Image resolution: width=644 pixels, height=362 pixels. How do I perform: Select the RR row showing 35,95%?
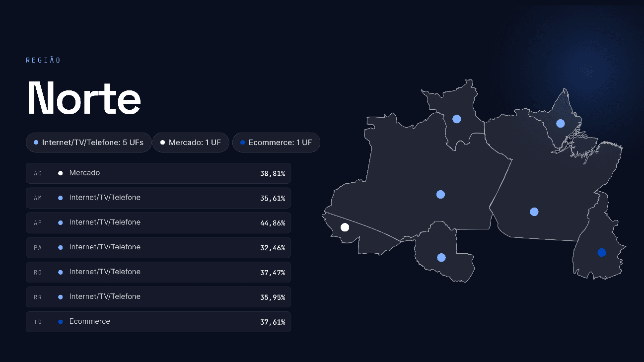(x=158, y=297)
